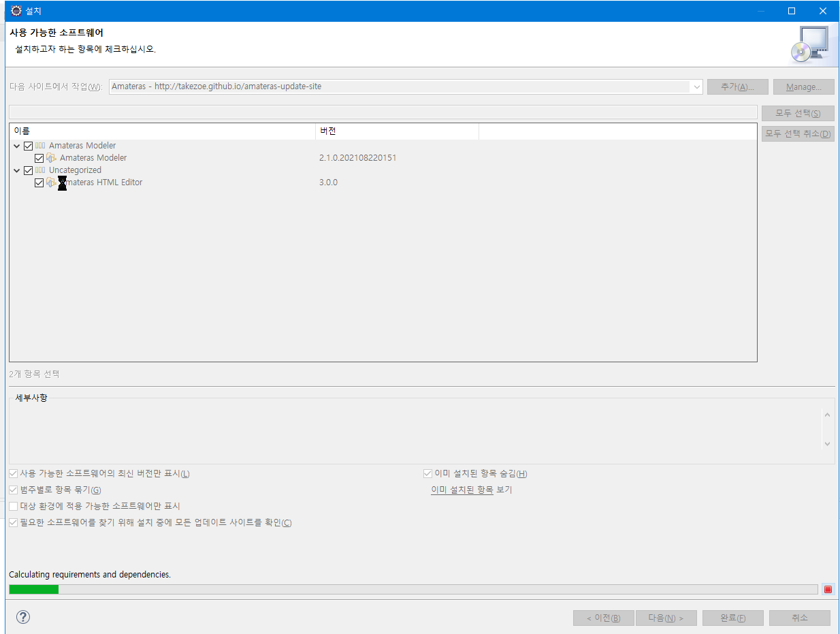Select version text 2.1.0.202108220151

pyautogui.click(x=357, y=158)
